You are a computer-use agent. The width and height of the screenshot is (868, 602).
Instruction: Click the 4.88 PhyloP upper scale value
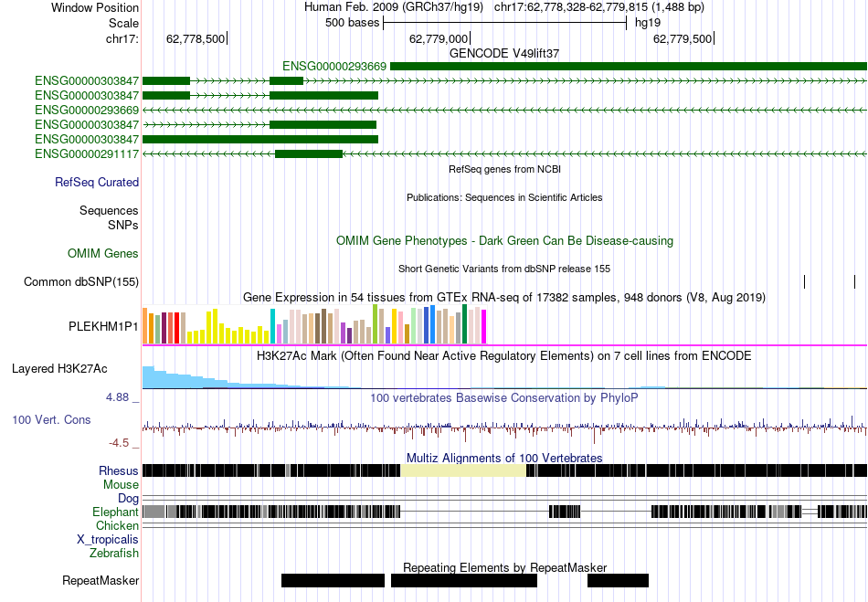117,396
